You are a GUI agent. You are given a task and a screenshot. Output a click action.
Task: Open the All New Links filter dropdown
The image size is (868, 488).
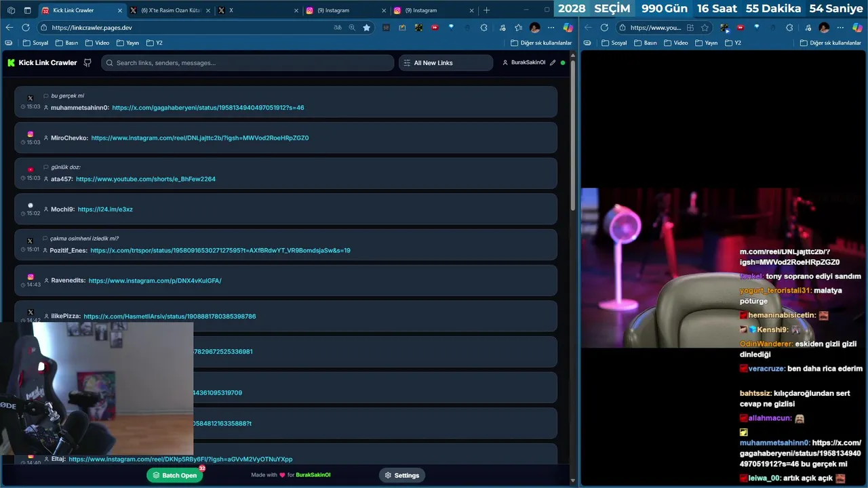point(446,63)
